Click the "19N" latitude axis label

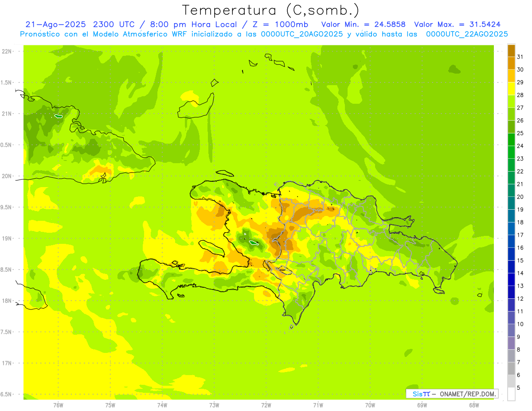click(x=7, y=239)
